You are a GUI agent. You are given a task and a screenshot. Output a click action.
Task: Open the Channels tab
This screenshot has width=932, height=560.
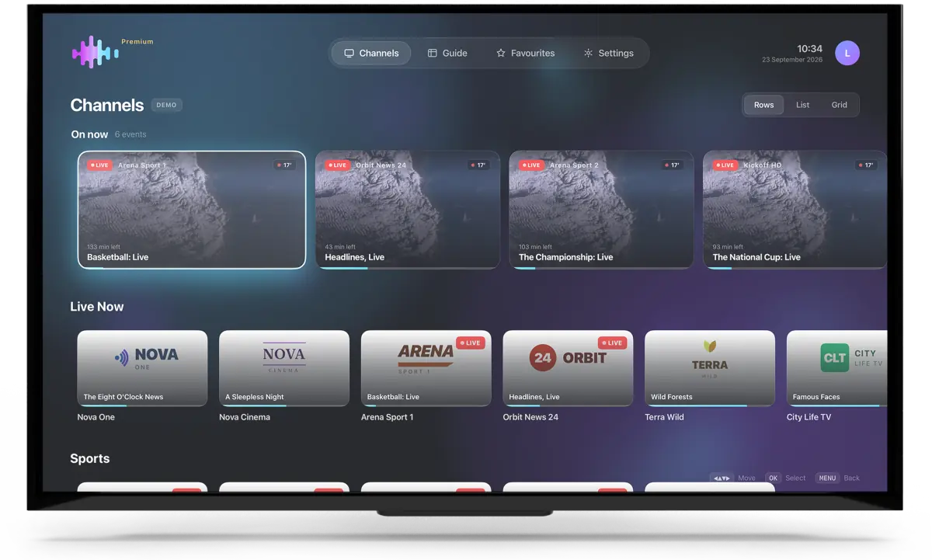coord(371,53)
